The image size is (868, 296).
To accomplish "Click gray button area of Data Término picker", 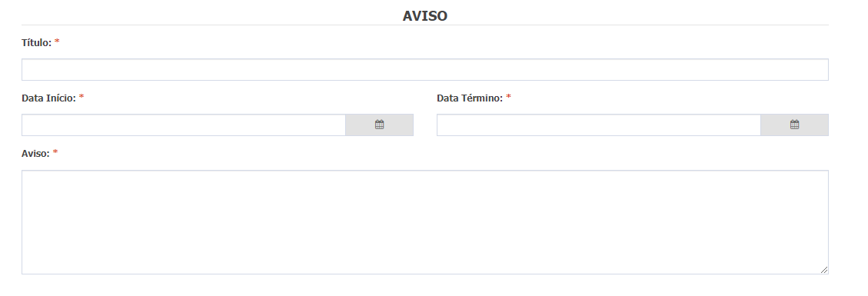I will [795, 125].
